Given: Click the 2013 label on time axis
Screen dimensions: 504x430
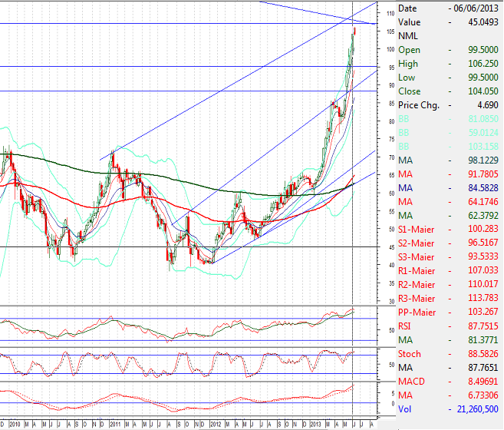Looking at the screenshot, I should point(316,423).
